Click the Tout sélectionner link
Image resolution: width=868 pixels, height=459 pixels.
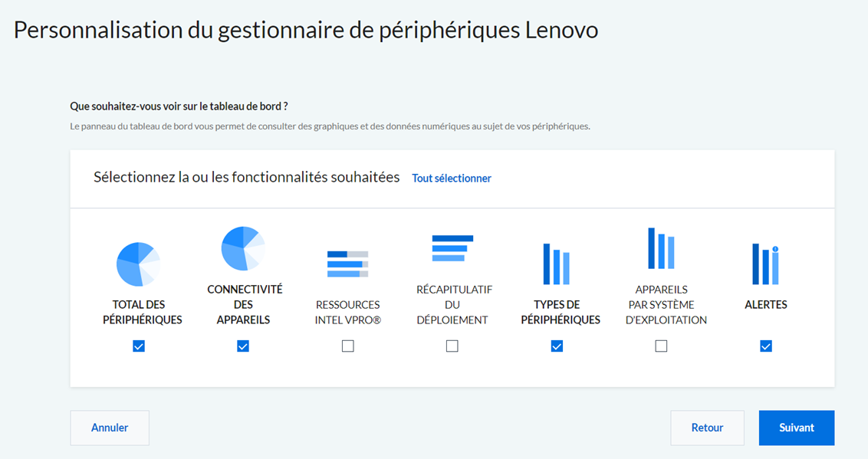tap(452, 178)
